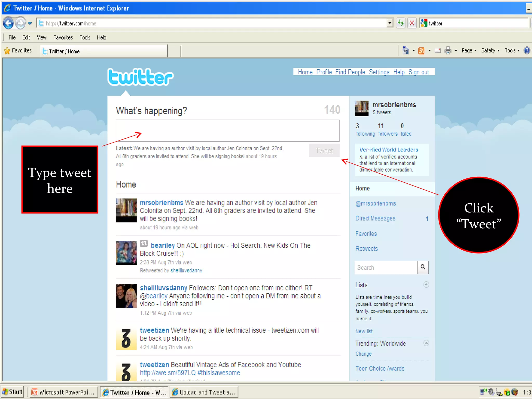The width and height of the screenshot is (532, 399).
Task: Open Favorites in Twitter sidebar
Action: click(x=366, y=234)
